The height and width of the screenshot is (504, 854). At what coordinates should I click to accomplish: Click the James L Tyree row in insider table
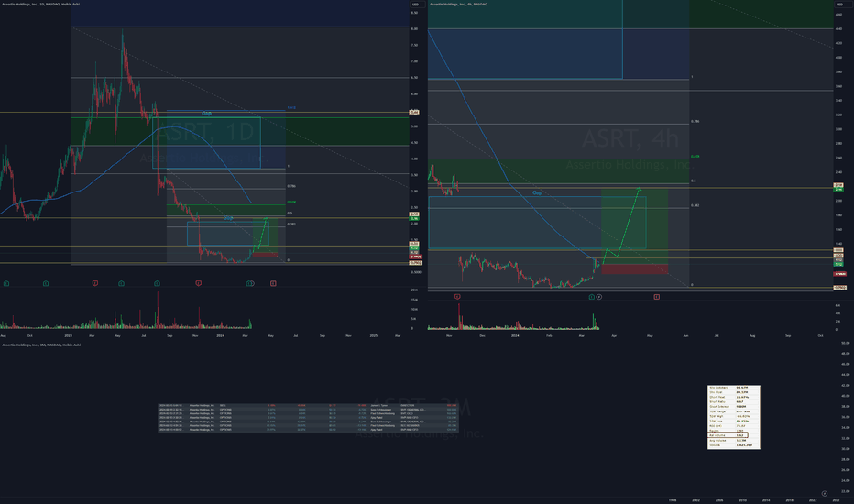(x=308, y=405)
